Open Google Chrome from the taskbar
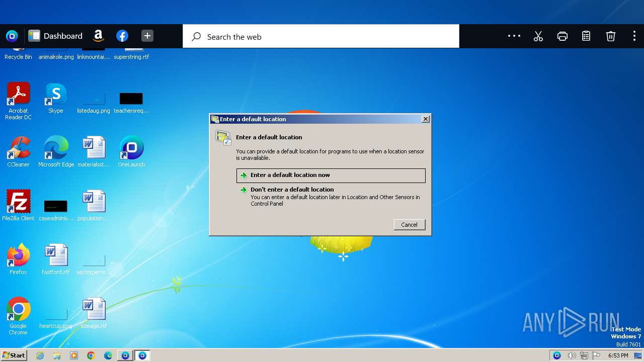The height and width of the screenshot is (362, 644). click(91, 355)
